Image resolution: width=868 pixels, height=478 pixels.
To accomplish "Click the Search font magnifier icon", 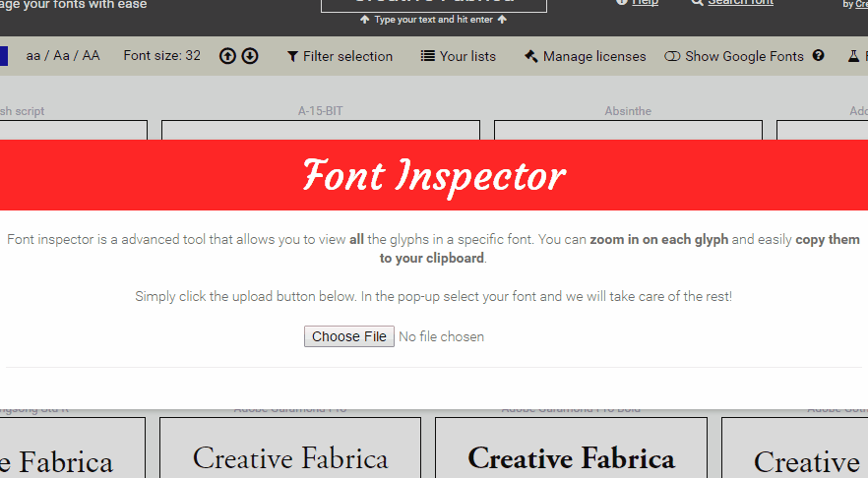I will pos(697,2).
